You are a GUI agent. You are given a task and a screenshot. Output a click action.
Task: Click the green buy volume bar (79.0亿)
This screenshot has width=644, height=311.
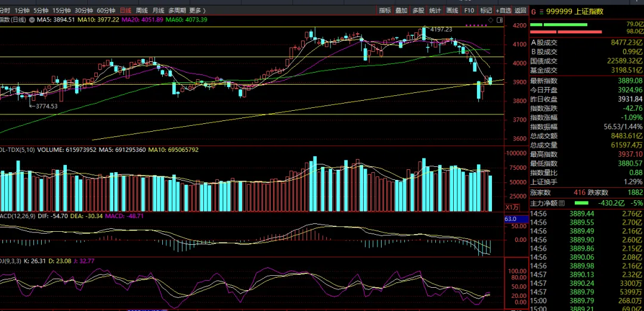point(559,25)
